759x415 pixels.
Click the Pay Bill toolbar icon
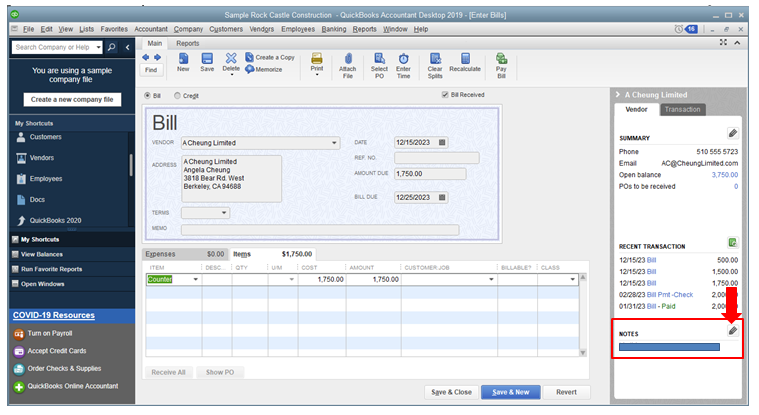(501, 64)
